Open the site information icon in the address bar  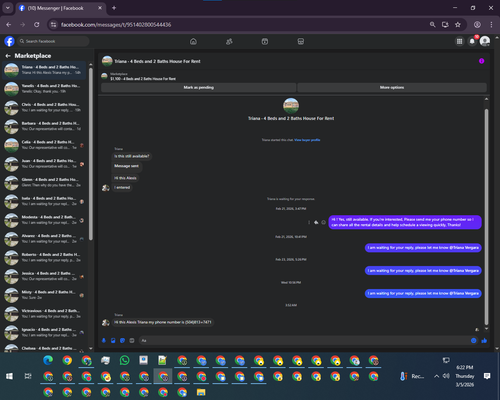coord(53,25)
